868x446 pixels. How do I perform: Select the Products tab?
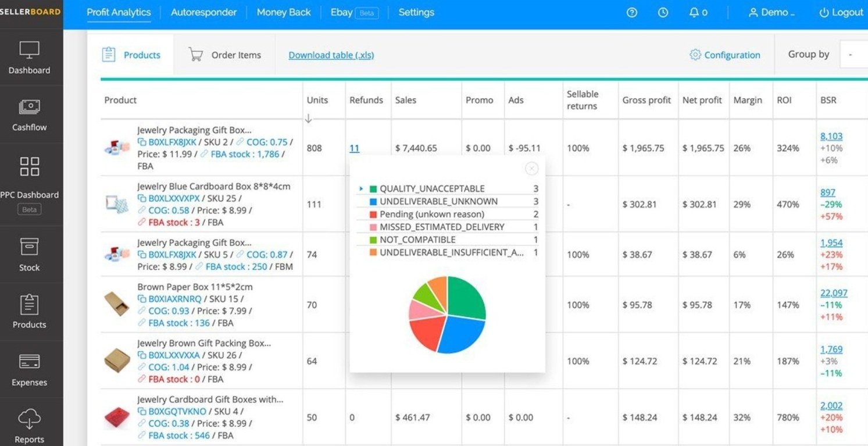(x=131, y=55)
